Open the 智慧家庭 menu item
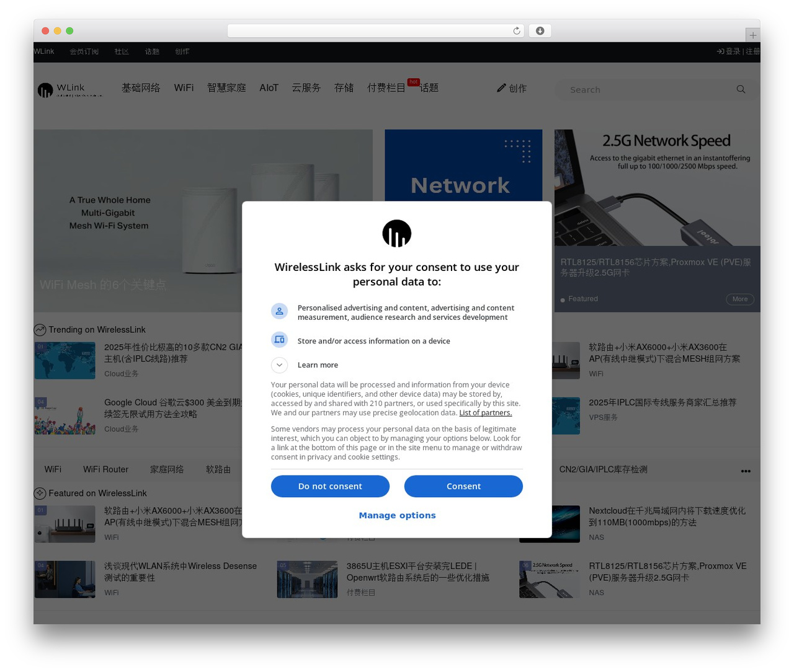 (x=226, y=88)
